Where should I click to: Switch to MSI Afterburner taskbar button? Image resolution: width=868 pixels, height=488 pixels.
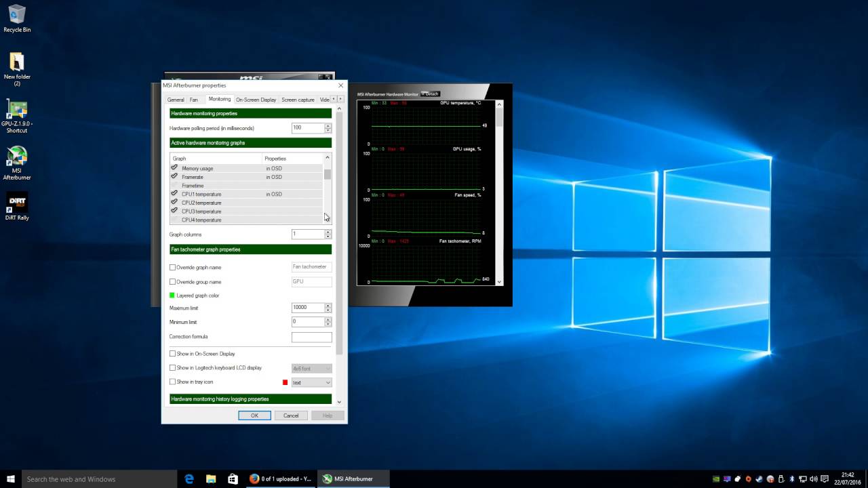coord(354,479)
